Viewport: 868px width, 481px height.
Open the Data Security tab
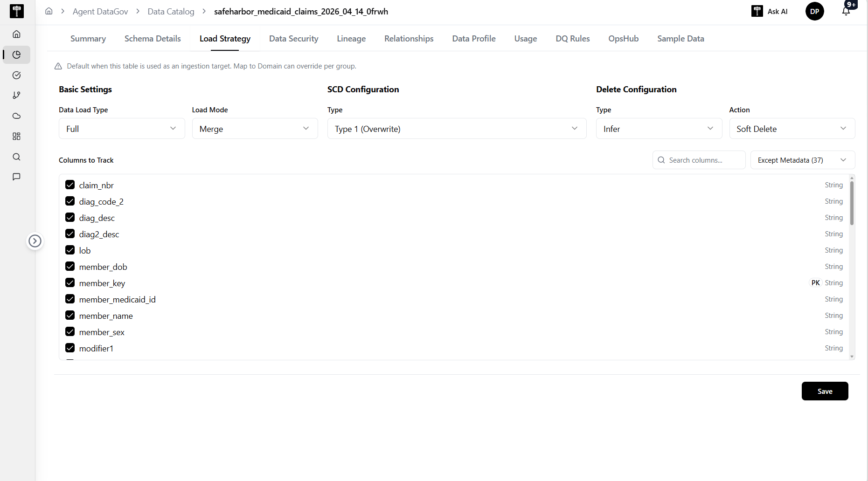click(x=294, y=39)
